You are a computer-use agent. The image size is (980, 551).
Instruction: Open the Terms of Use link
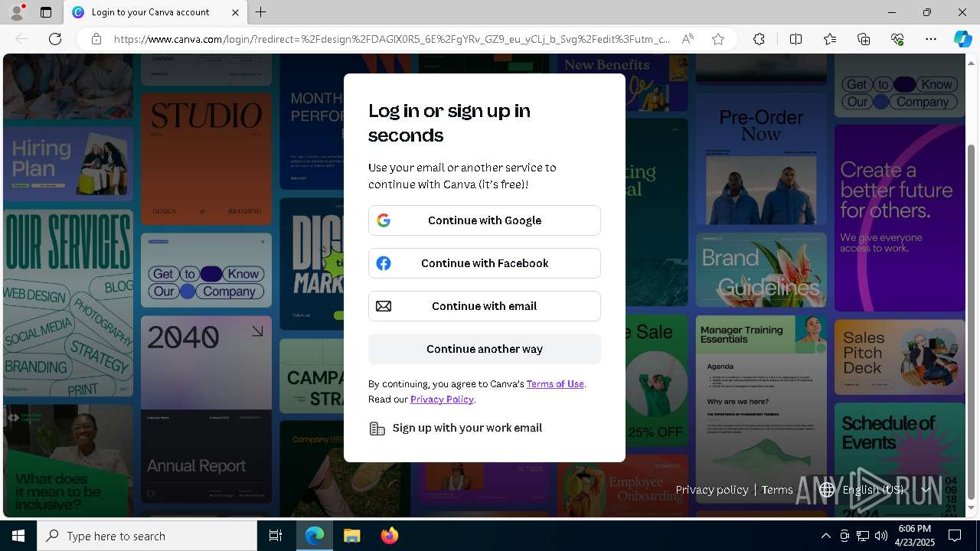[555, 384]
